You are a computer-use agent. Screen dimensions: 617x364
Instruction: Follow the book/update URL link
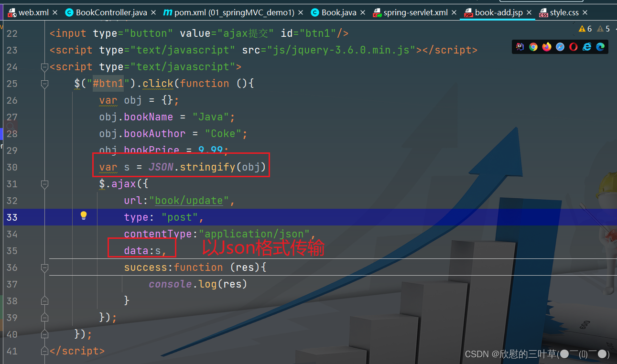pos(189,200)
